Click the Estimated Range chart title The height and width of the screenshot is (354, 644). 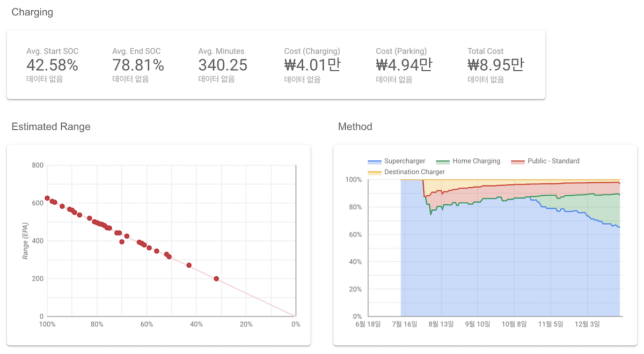click(51, 127)
